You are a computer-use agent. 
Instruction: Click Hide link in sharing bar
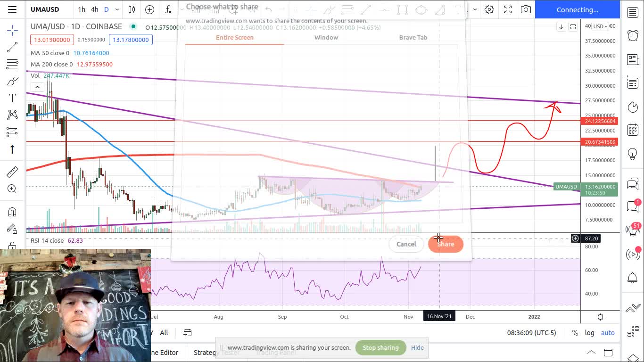coord(417,348)
